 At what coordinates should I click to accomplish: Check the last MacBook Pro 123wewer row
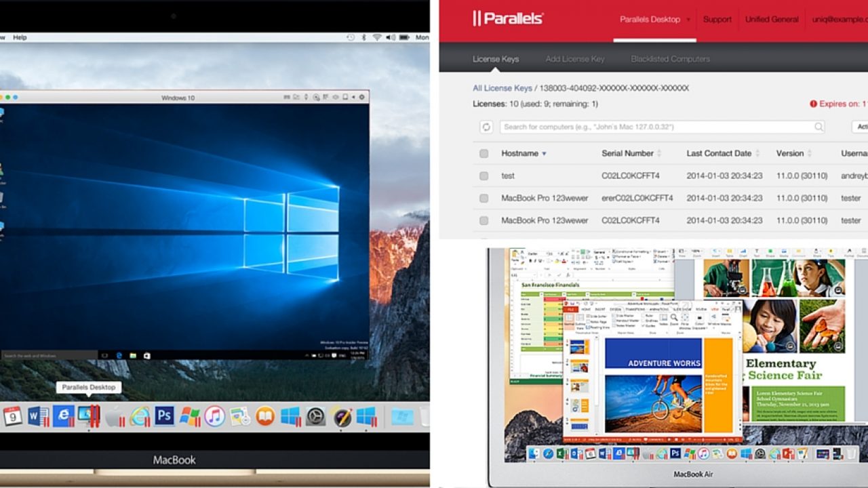(484, 220)
